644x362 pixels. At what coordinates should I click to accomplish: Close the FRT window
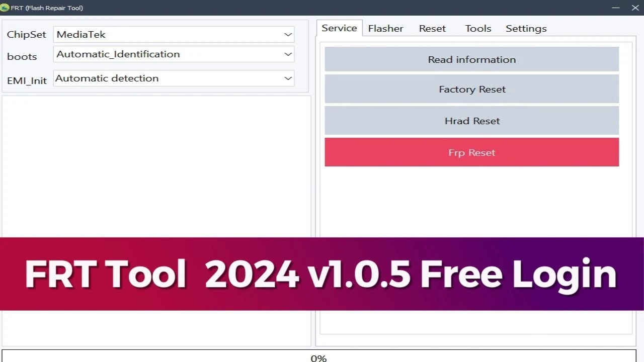(x=635, y=8)
